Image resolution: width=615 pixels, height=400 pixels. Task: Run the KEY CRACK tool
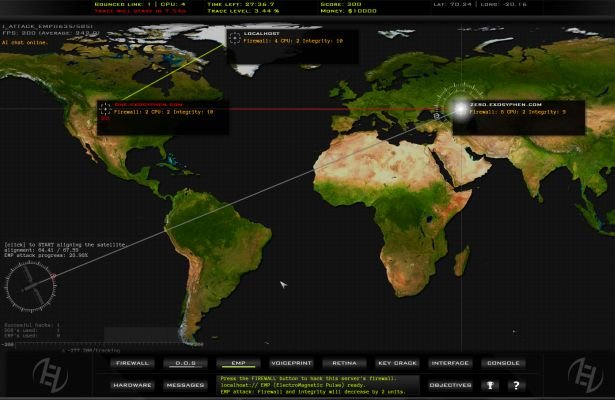pyautogui.click(x=397, y=363)
